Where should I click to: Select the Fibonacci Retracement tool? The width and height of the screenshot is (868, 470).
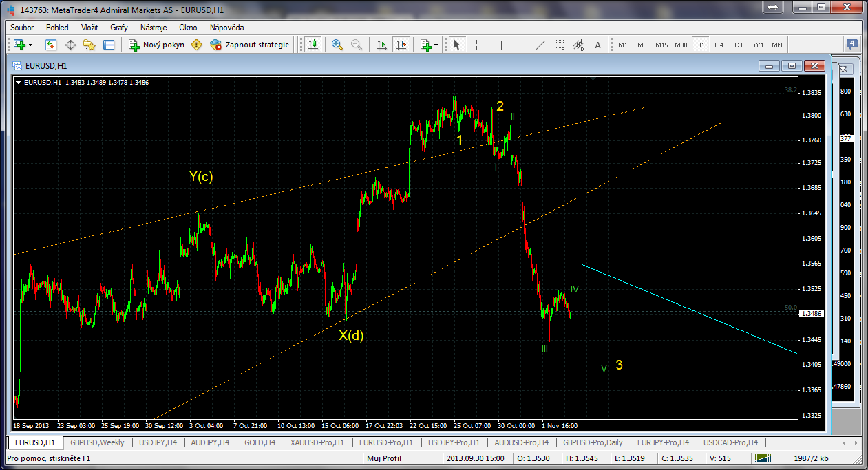(560, 45)
